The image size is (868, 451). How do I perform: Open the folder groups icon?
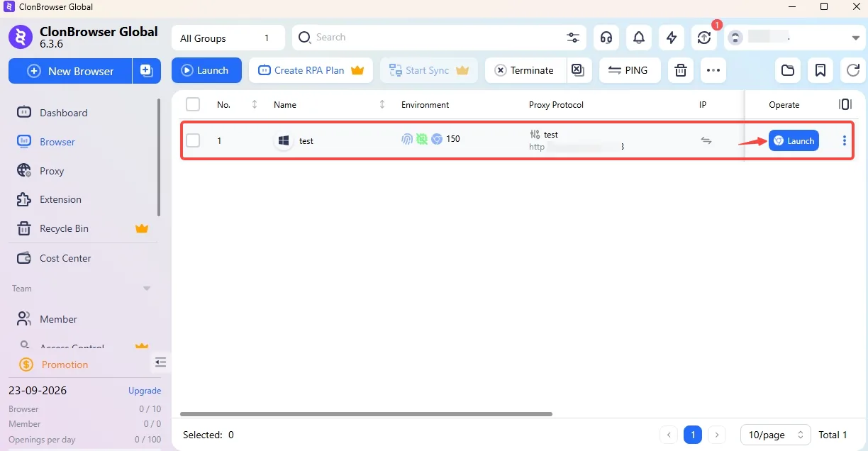(788, 70)
